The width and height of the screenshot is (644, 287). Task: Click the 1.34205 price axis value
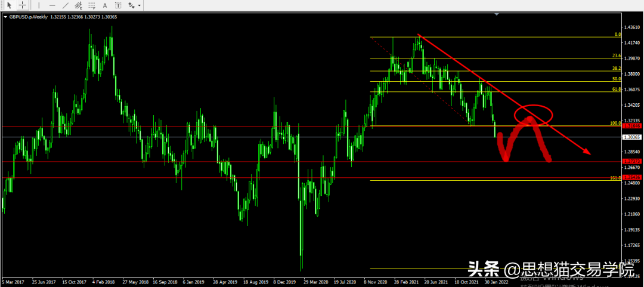pos(632,105)
